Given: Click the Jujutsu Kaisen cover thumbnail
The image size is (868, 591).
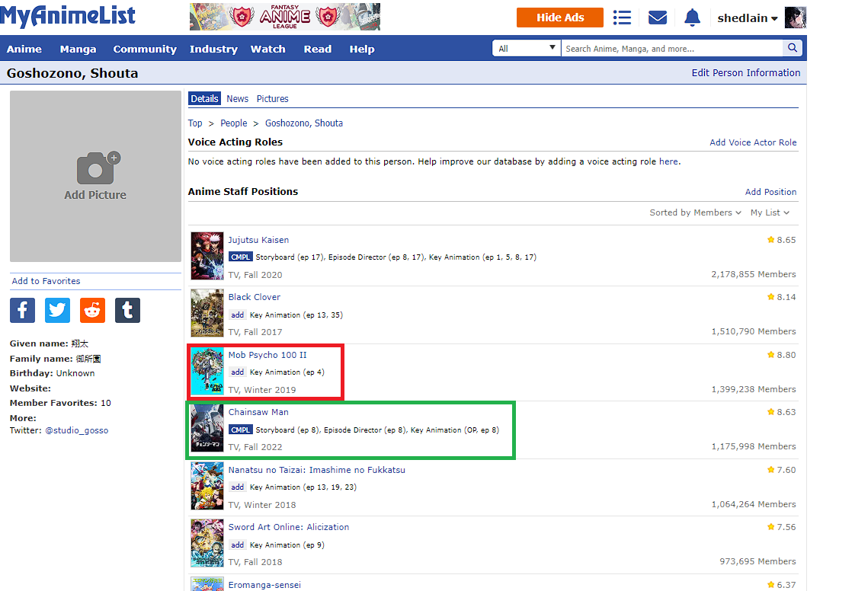Looking at the screenshot, I should point(207,256).
